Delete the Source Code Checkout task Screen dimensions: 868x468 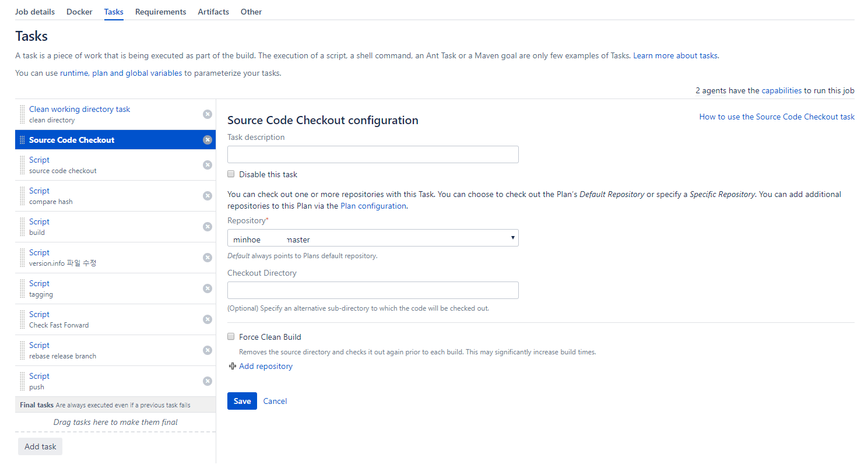click(207, 140)
